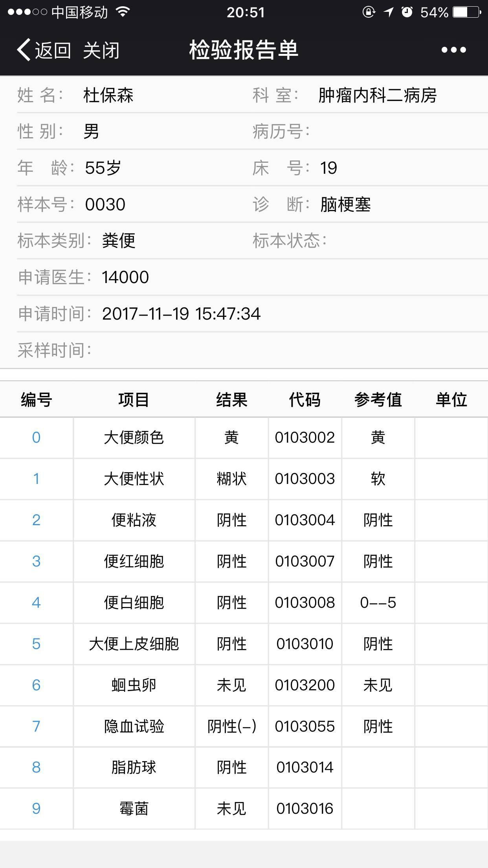The height and width of the screenshot is (868, 488).
Task: Tap the back arrow labeled 返回
Action: pyautogui.click(x=43, y=50)
